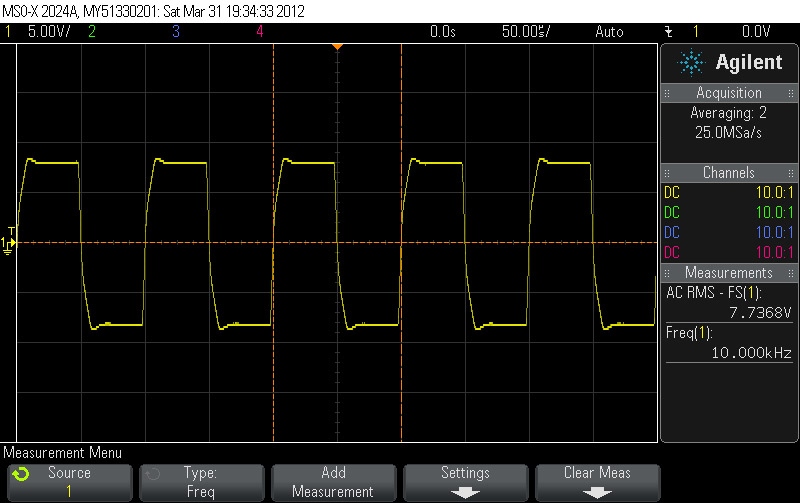Open the Source 1 softkey
This screenshot has height=503, width=800.
[x=70, y=483]
